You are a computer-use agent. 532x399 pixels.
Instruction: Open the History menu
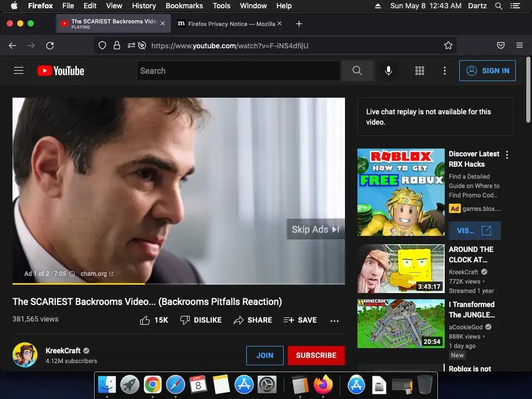[x=144, y=6]
